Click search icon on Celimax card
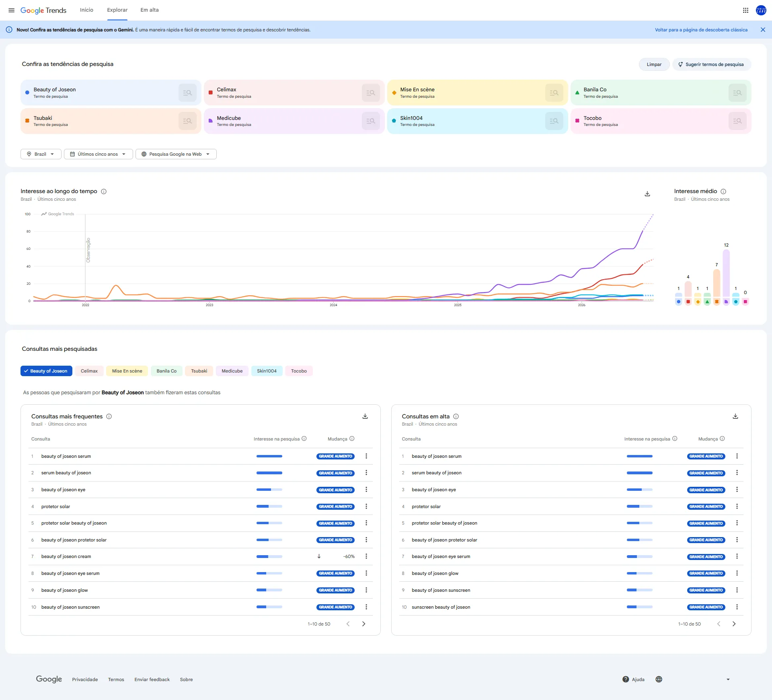Image resolution: width=772 pixels, height=700 pixels. coord(371,93)
